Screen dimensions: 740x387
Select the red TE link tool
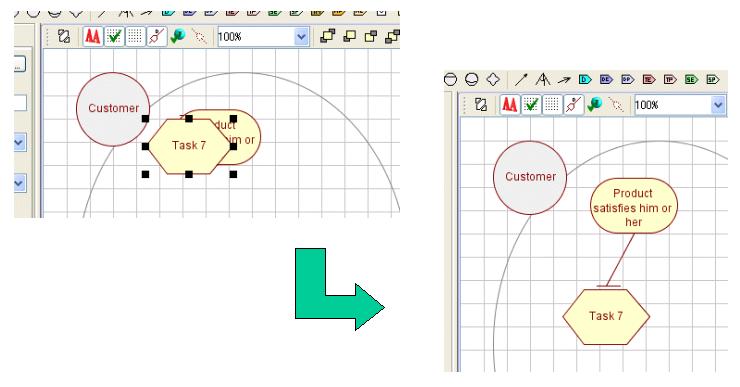(x=649, y=79)
